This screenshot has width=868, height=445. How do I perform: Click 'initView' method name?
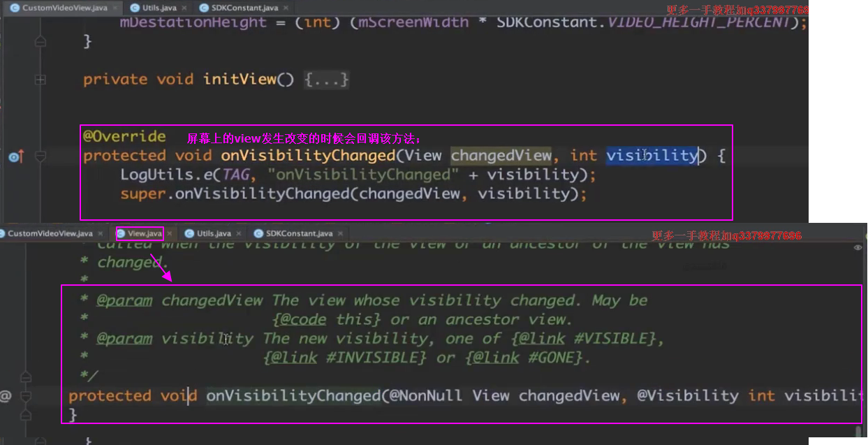click(240, 80)
